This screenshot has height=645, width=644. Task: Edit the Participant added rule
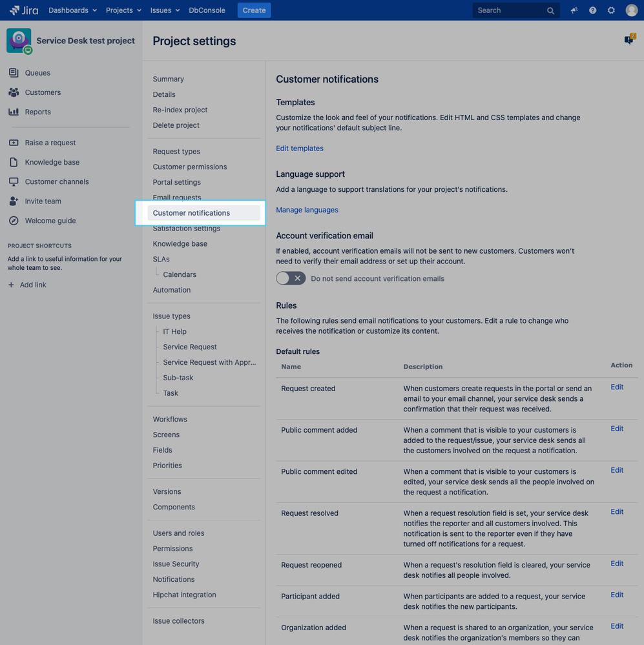point(617,595)
